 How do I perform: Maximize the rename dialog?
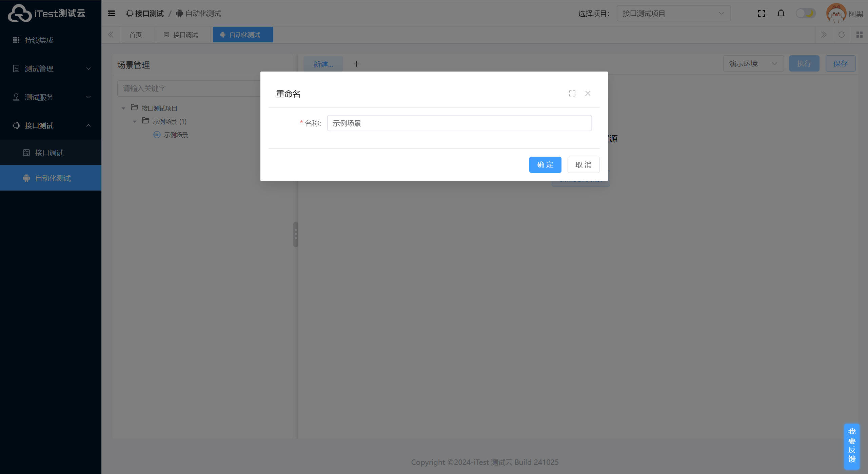572,94
